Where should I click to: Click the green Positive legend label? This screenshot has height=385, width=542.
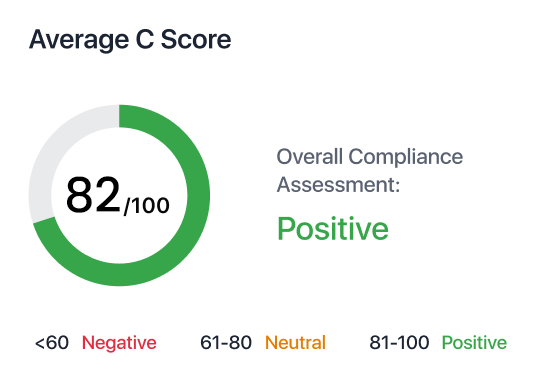(474, 342)
